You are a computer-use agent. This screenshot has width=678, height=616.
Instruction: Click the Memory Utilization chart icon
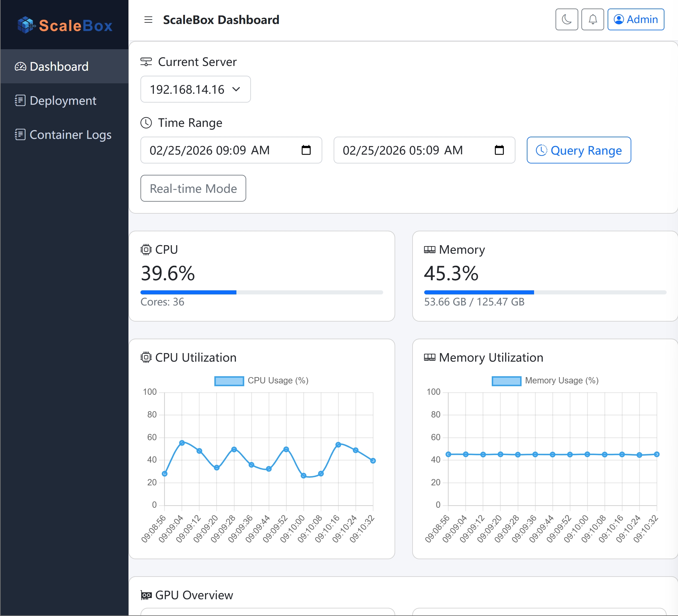pyautogui.click(x=430, y=357)
